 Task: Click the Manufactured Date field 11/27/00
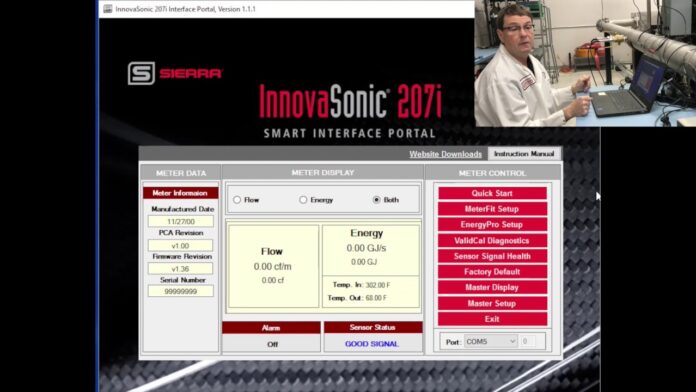click(x=181, y=221)
